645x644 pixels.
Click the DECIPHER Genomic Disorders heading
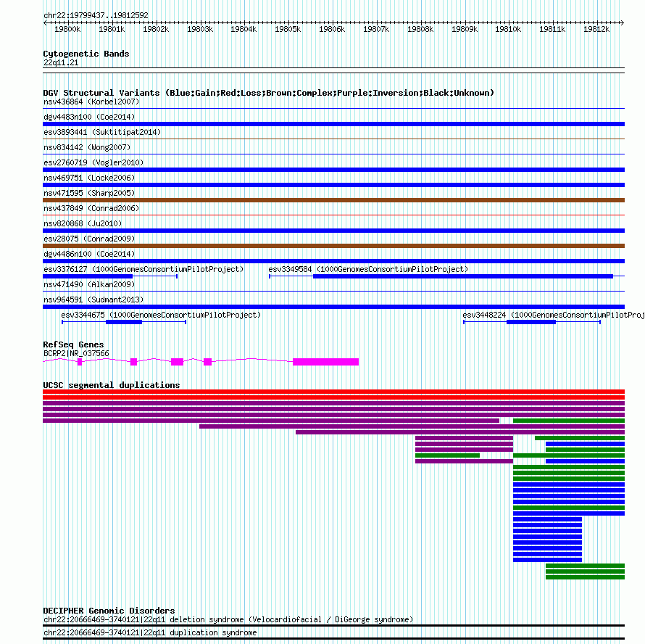pyautogui.click(x=109, y=611)
